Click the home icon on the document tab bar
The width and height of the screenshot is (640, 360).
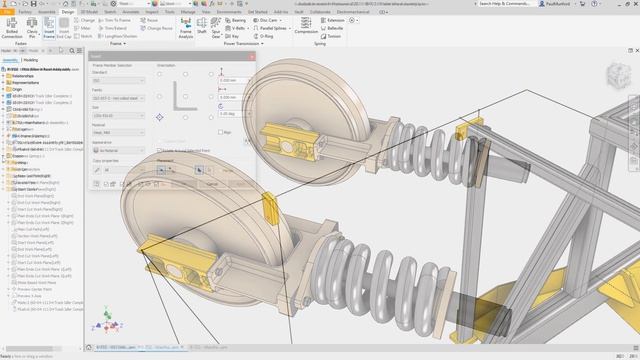point(89,347)
